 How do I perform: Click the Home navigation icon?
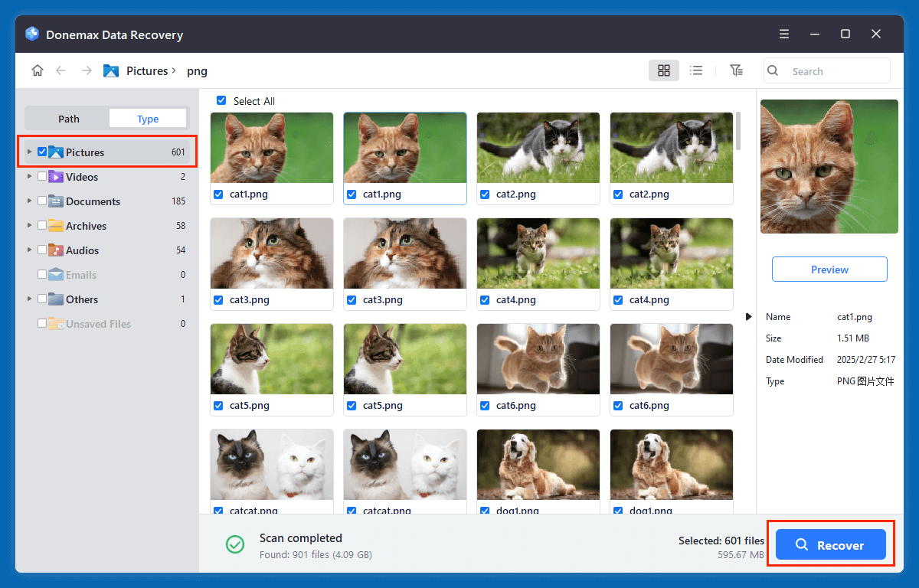[38, 70]
